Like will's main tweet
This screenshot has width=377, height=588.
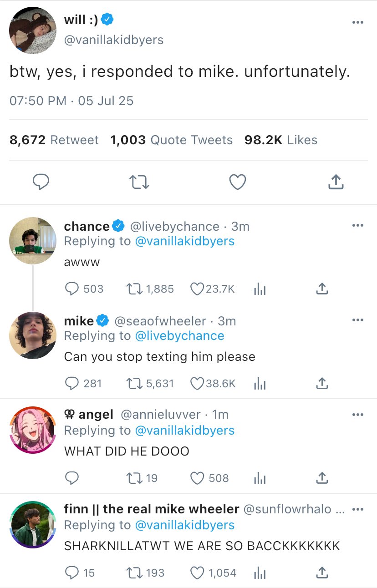point(237,182)
